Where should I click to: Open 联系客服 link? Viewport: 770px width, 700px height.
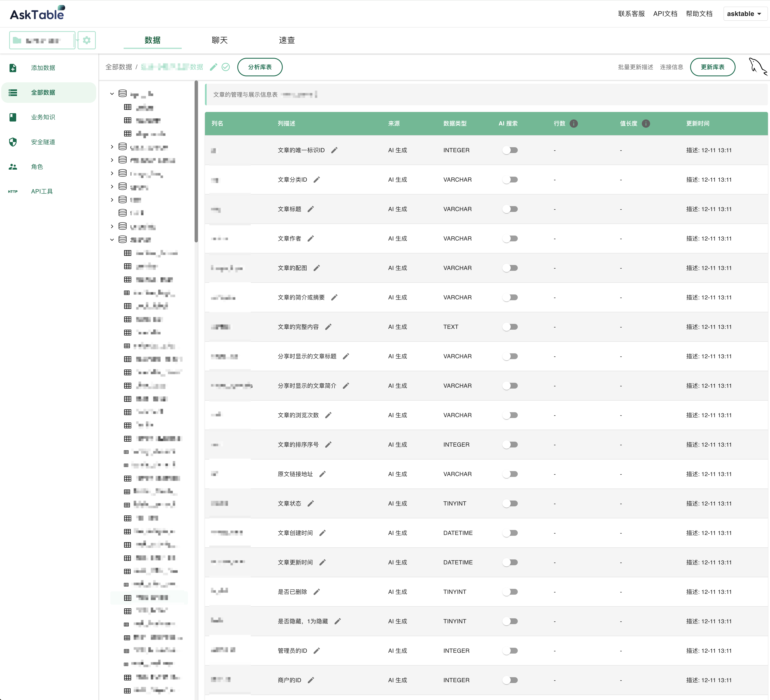pyautogui.click(x=631, y=14)
